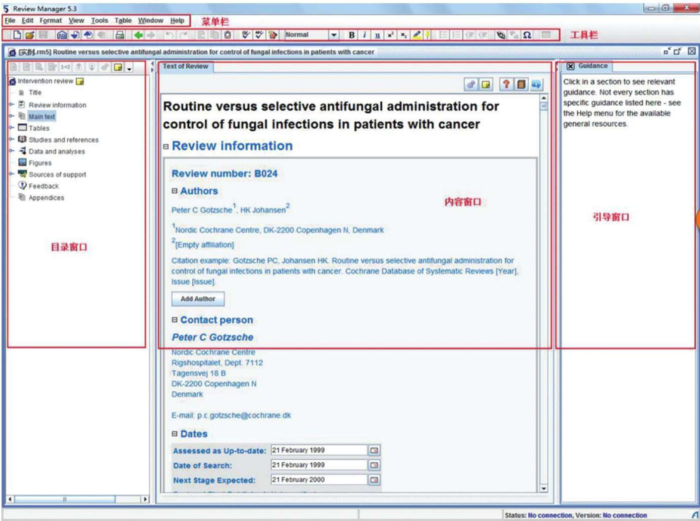Select the Text of Review tab
The image size is (700, 521).
pyautogui.click(x=185, y=67)
